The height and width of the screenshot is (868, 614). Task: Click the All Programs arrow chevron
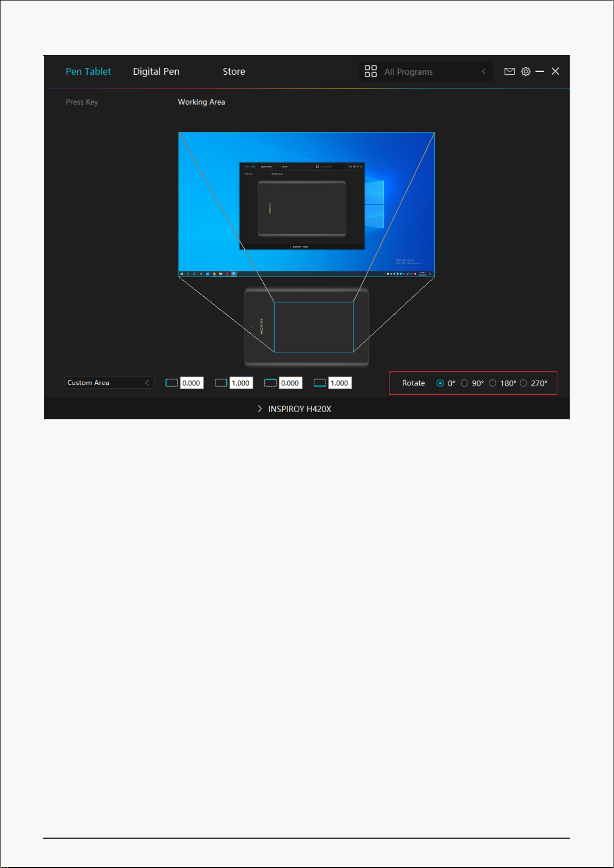point(484,72)
